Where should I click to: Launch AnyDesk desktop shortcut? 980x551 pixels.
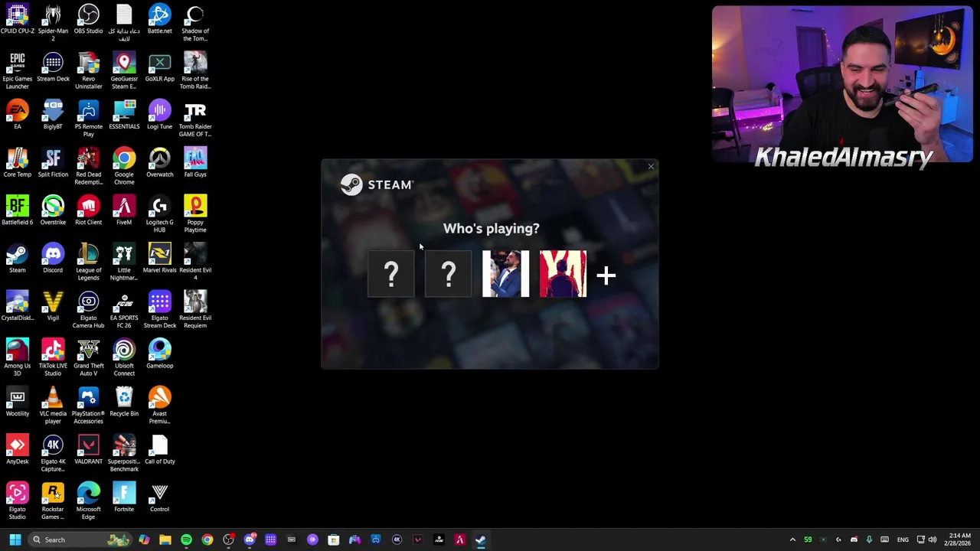click(x=18, y=450)
